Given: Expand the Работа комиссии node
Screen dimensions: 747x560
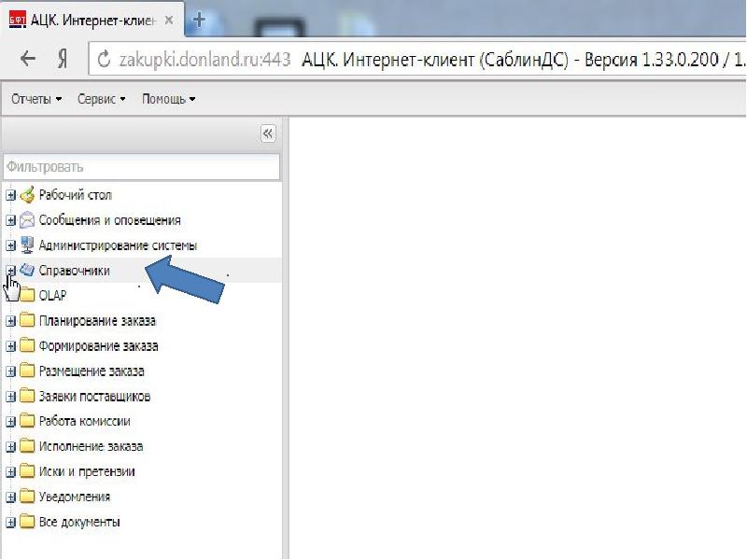Looking at the screenshot, I should 10,422.
